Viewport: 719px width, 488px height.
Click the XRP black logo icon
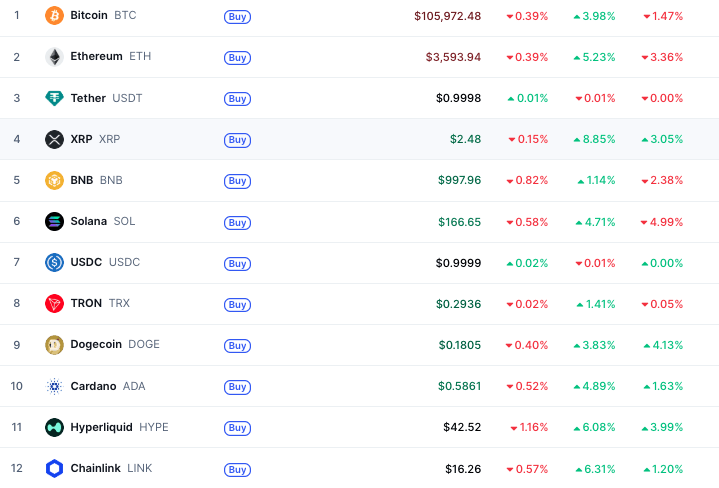point(54,139)
